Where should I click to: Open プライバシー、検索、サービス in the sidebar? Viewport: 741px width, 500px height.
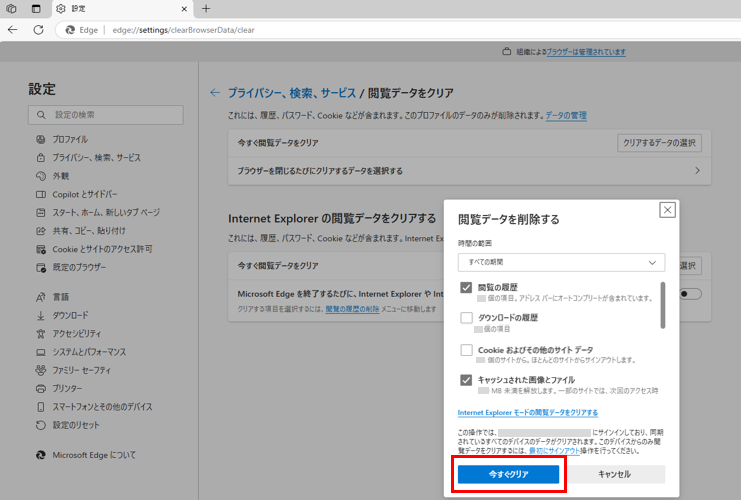coord(96,158)
